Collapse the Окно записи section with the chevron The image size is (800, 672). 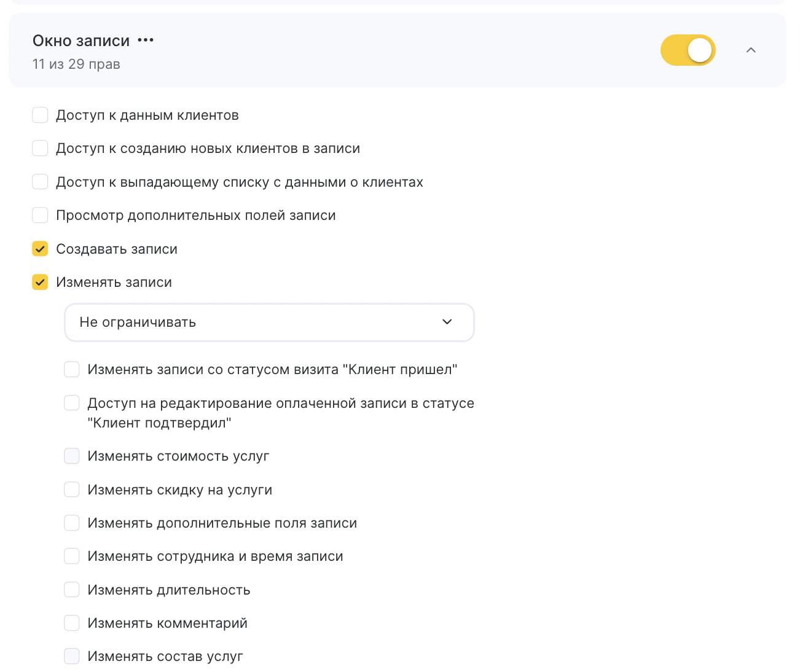click(x=751, y=50)
